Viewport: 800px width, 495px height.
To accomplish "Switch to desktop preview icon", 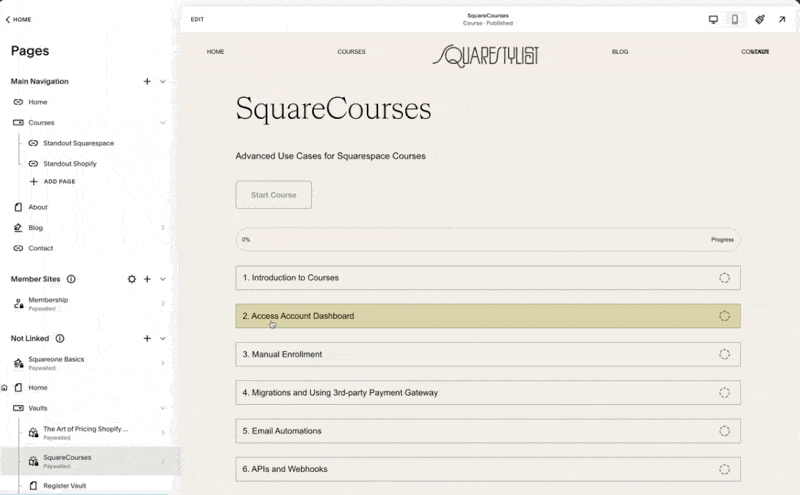I will click(x=713, y=19).
